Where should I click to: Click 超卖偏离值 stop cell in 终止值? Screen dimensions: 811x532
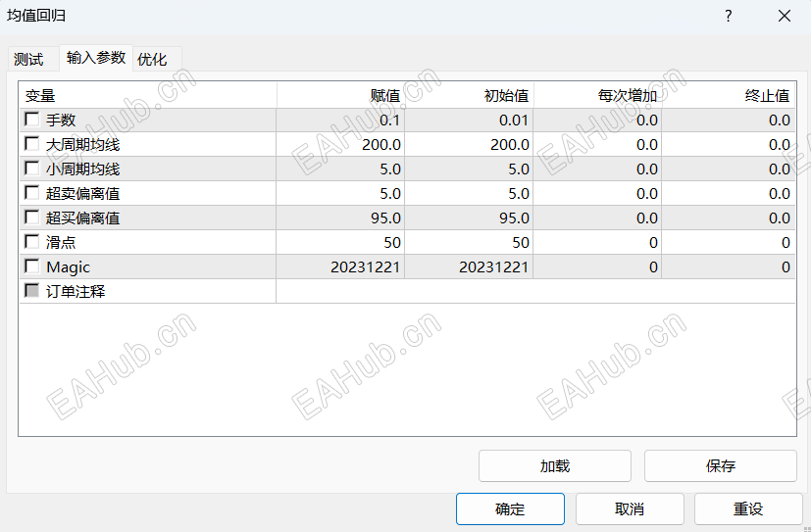[x=729, y=193]
